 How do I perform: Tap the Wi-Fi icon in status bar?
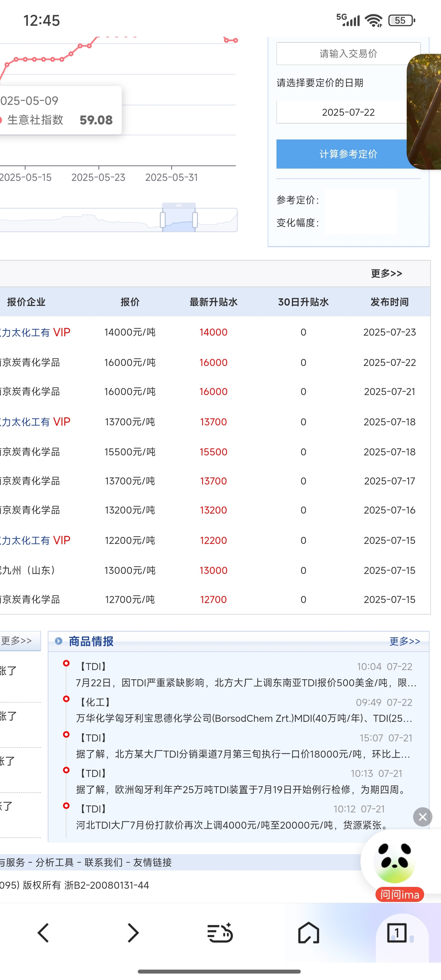pos(374,20)
